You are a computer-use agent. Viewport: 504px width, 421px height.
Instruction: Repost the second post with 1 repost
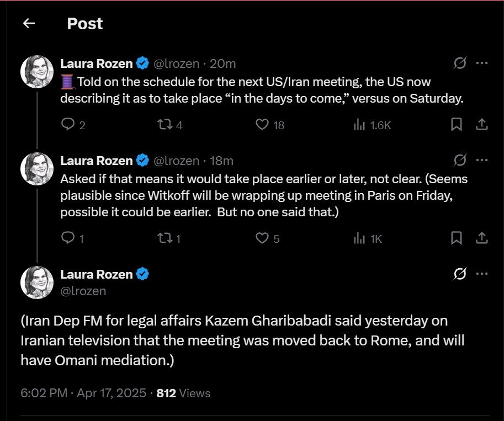point(165,238)
